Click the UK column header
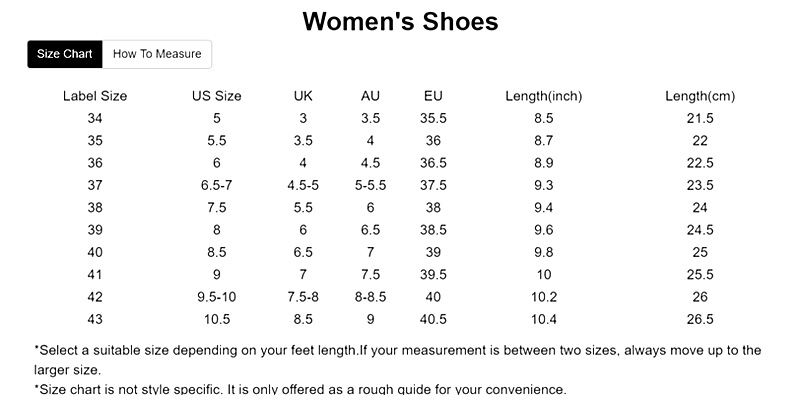800x400 pixels. coord(303,96)
